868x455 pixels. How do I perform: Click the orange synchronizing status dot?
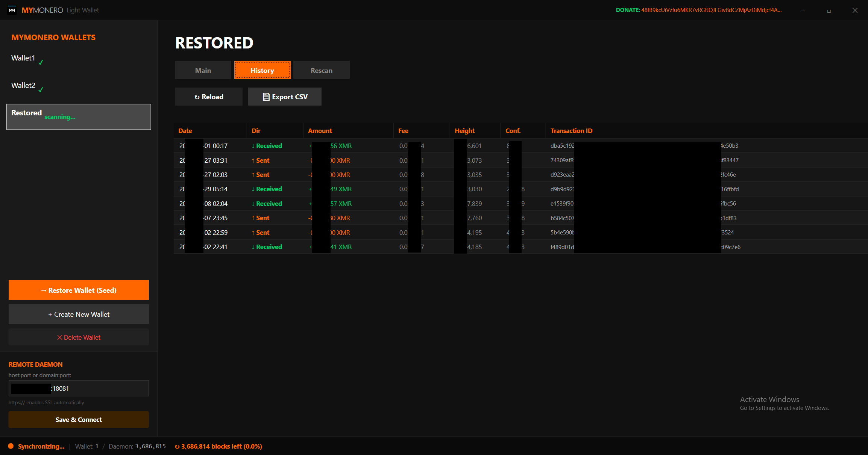pyautogui.click(x=11, y=446)
